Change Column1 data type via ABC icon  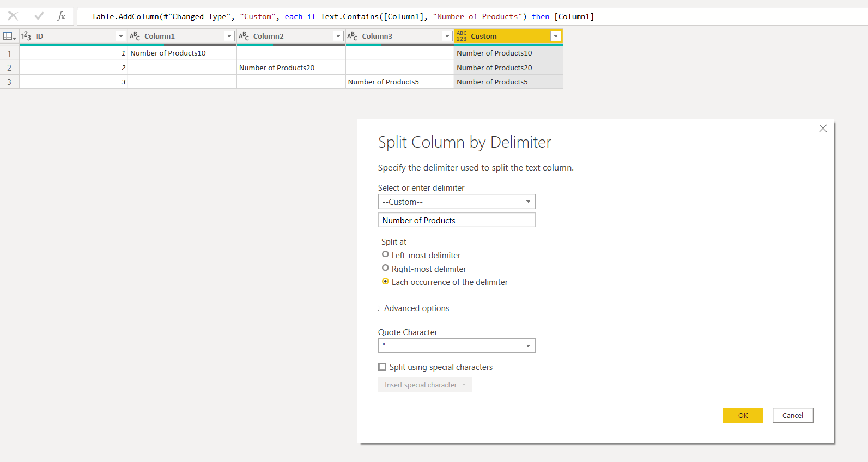coord(135,36)
